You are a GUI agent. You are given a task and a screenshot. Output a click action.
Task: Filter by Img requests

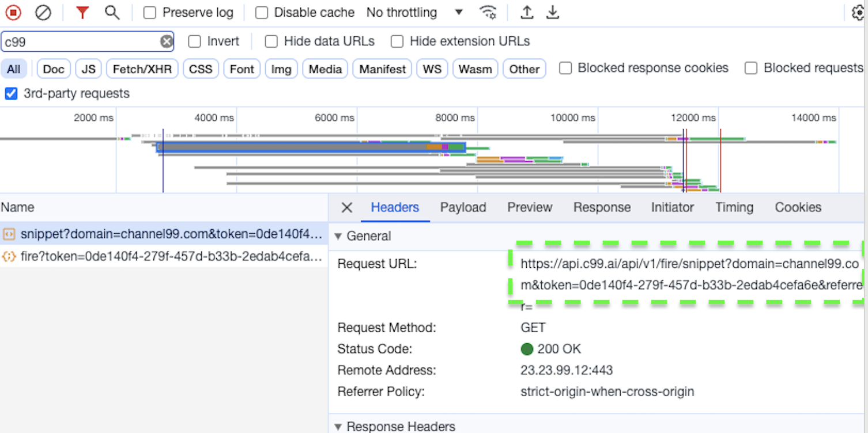(281, 69)
